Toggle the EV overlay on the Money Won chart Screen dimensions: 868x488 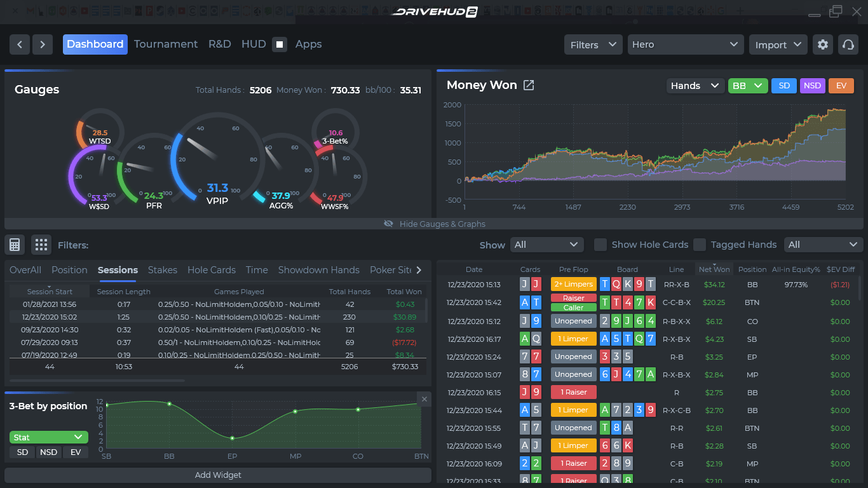[841, 85]
